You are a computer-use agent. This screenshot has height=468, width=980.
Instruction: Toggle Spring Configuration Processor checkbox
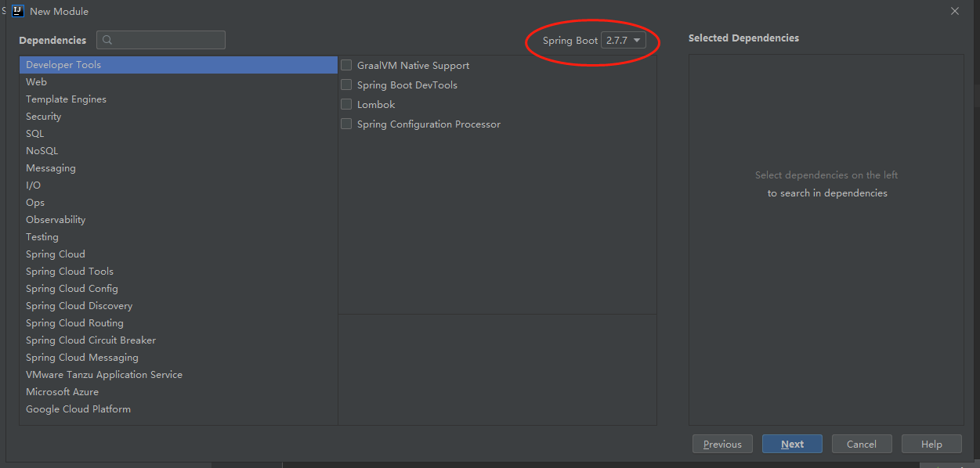pyautogui.click(x=346, y=124)
